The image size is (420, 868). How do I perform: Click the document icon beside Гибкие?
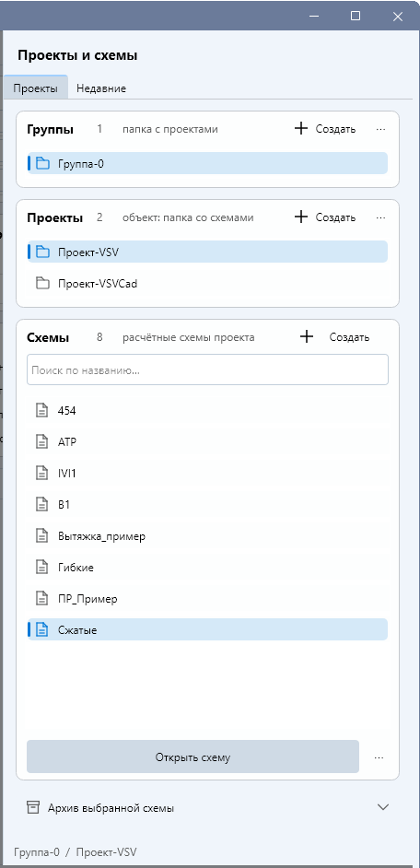pos(42,567)
